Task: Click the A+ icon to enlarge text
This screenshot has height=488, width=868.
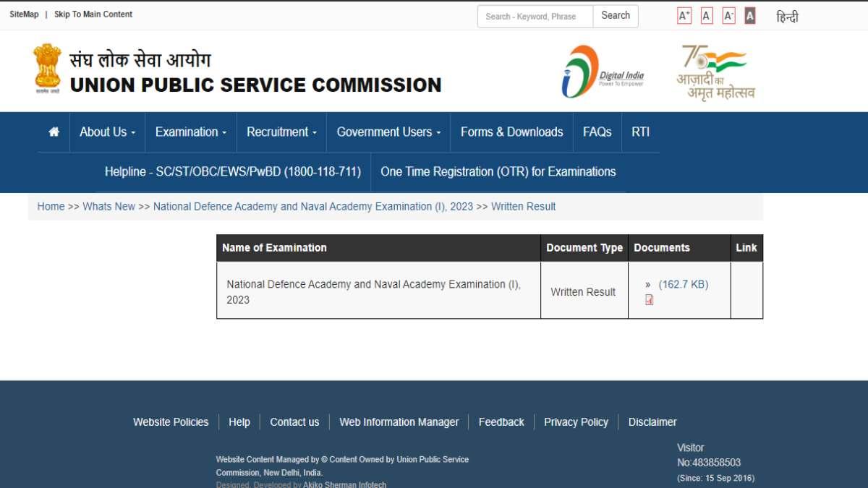Action: tap(684, 14)
